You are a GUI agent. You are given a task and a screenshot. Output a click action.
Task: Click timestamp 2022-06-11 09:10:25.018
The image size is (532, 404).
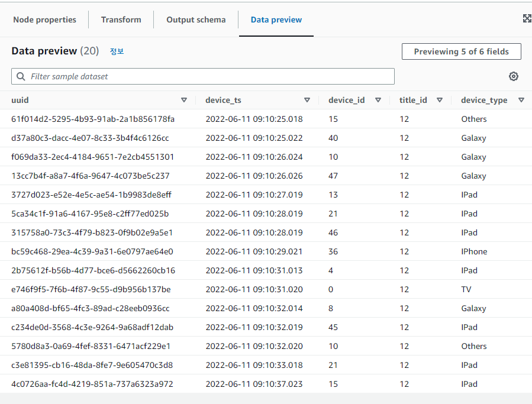[254, 119]
